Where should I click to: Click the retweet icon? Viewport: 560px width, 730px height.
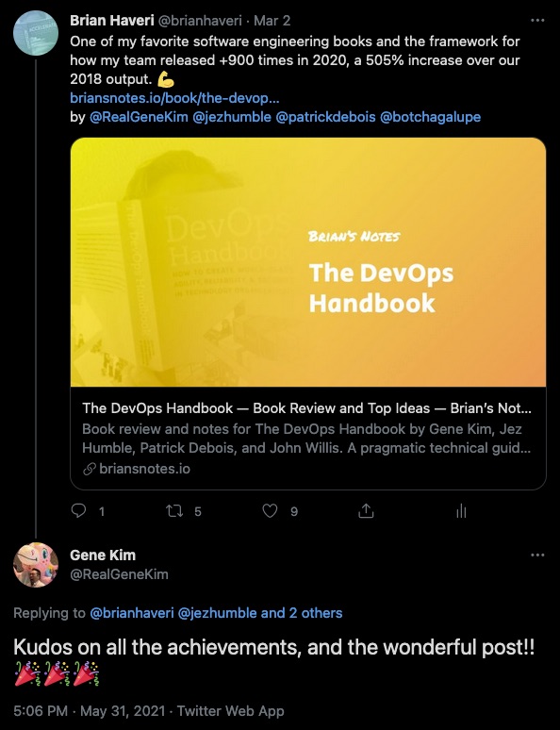tap(174, 511)
